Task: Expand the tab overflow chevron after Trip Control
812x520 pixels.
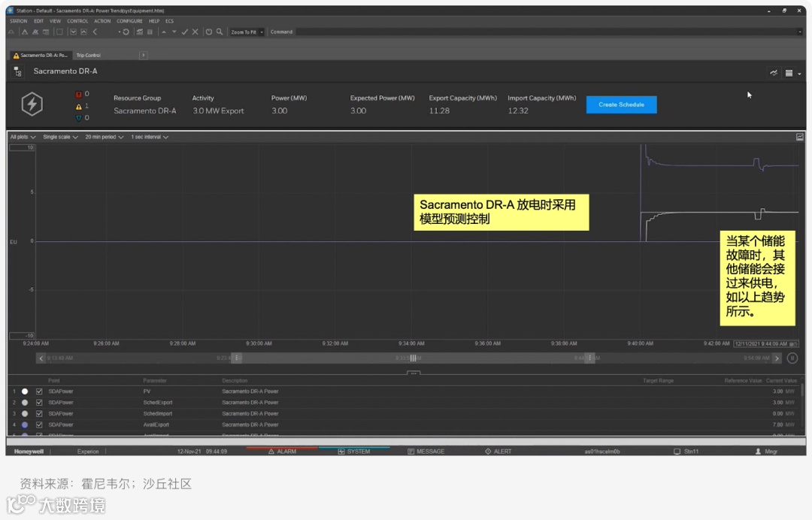Action: [x=144, y=56]
